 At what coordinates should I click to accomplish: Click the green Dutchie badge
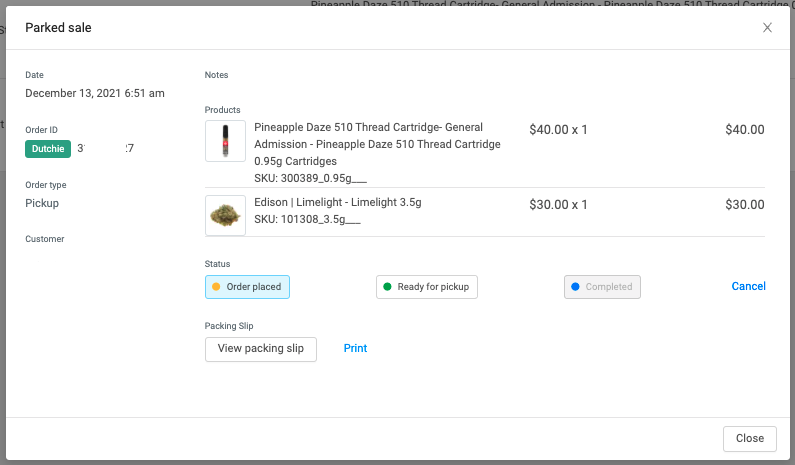(48, 149)
